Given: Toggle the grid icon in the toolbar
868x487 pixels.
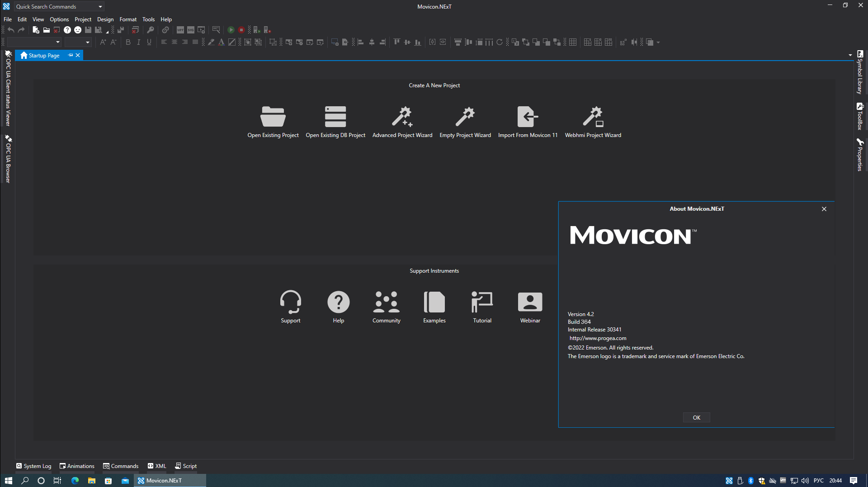Looking at the screenshot, I should (x=573, y=42).
